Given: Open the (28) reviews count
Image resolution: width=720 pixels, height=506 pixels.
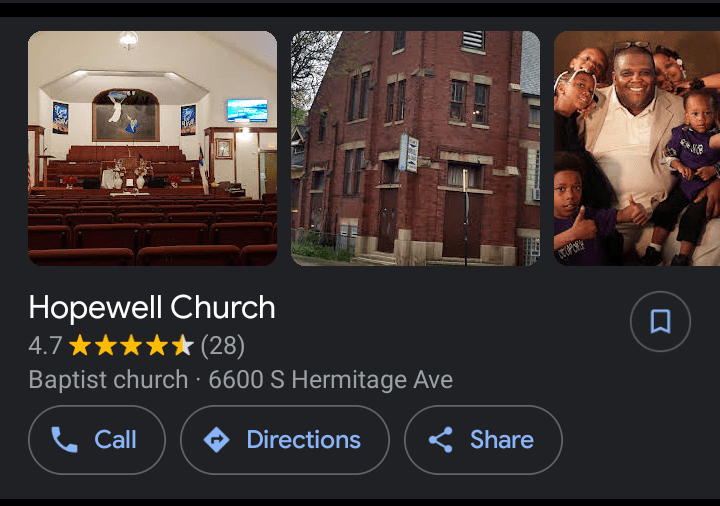Looking at the screenshot, I should coord(223,346).
